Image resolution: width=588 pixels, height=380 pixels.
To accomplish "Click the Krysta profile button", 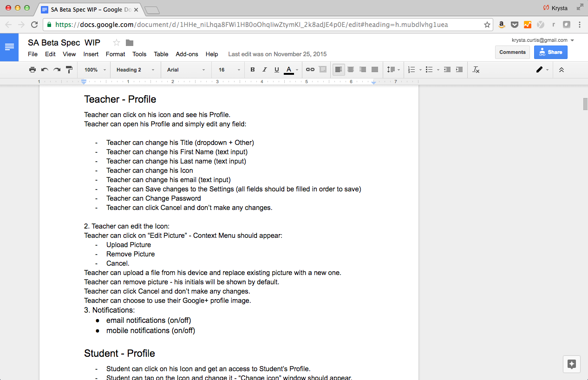I will [x=555, y=8].
